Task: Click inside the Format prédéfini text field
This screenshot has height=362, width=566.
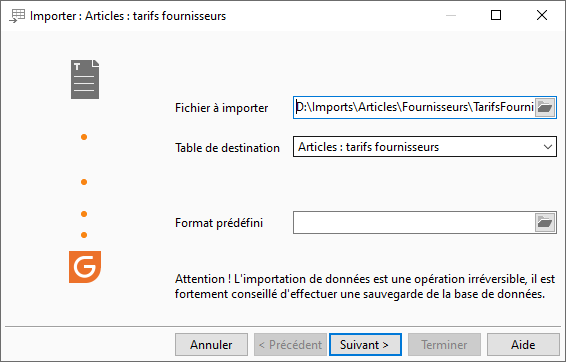Action: (414, 223)
